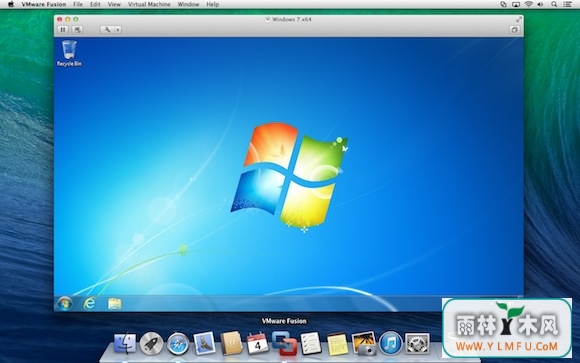This screenshot has width=580, height=363.
Task: Open Finder from the Dock
Action: point(125,343)
